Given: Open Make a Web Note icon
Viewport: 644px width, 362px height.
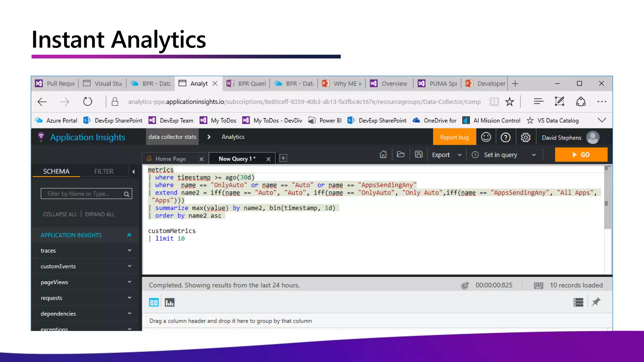Looking at the screenshot, I should 559,101.
